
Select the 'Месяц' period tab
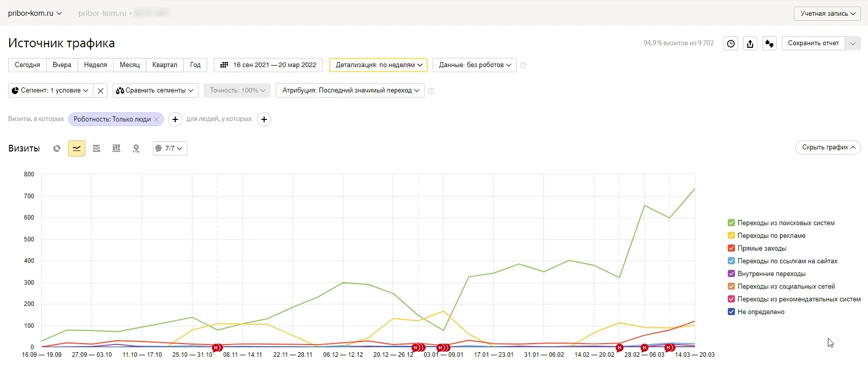[130, 65]
